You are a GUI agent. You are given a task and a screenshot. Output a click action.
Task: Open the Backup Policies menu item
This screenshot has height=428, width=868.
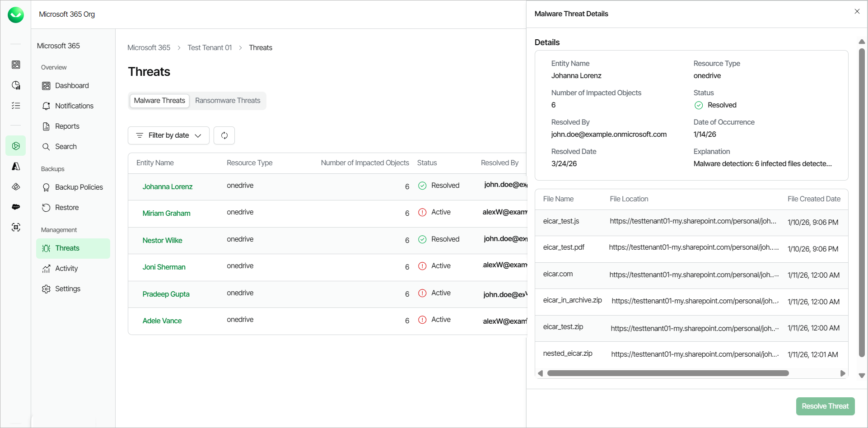(x=79, y=187)
